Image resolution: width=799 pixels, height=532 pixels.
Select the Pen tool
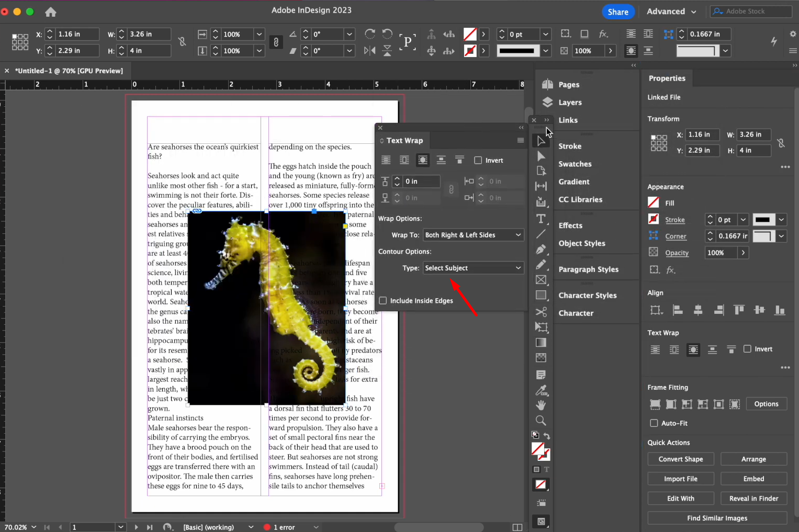541,250
